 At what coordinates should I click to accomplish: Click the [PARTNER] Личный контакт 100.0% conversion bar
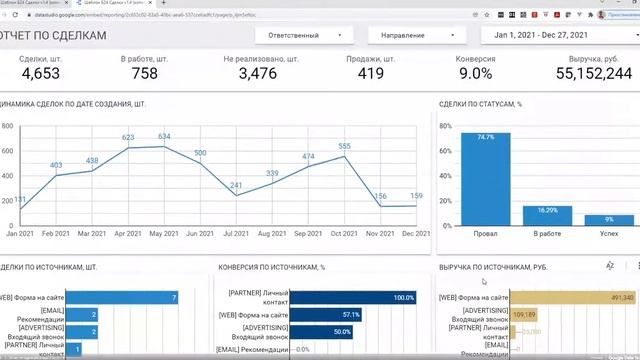coord(353,298)
